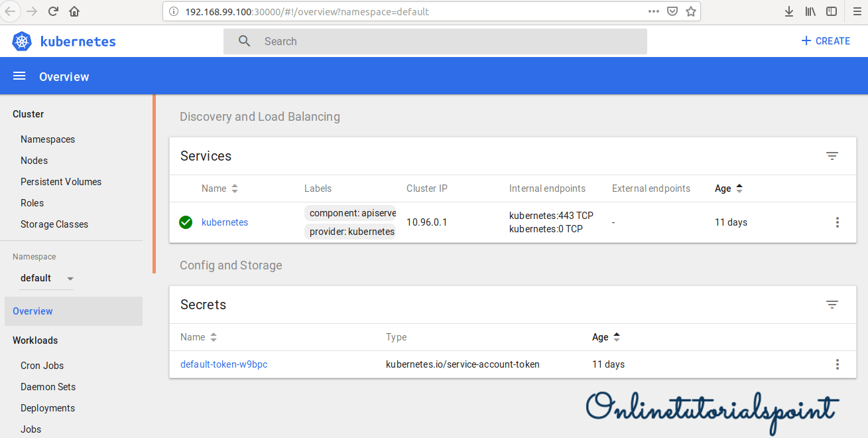Go to the browser home page

[x=74, y=11]
